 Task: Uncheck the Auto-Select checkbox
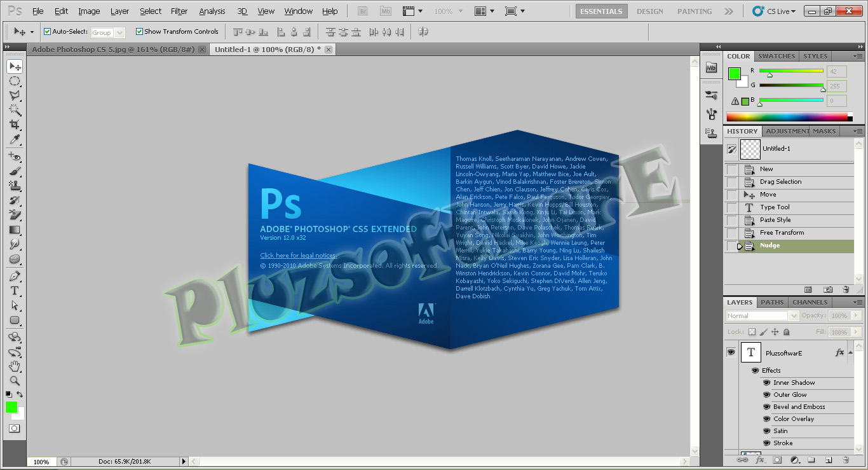click(x=47, y=31)
